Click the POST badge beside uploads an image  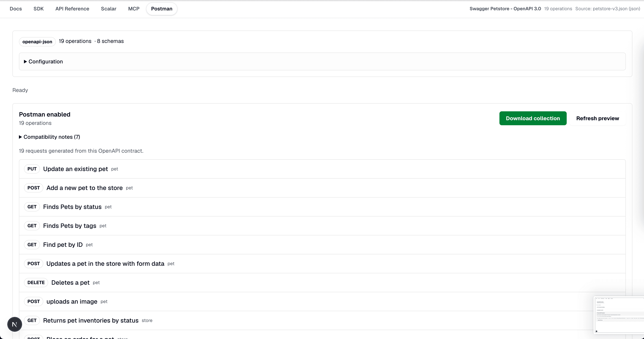tap(33, 302)
